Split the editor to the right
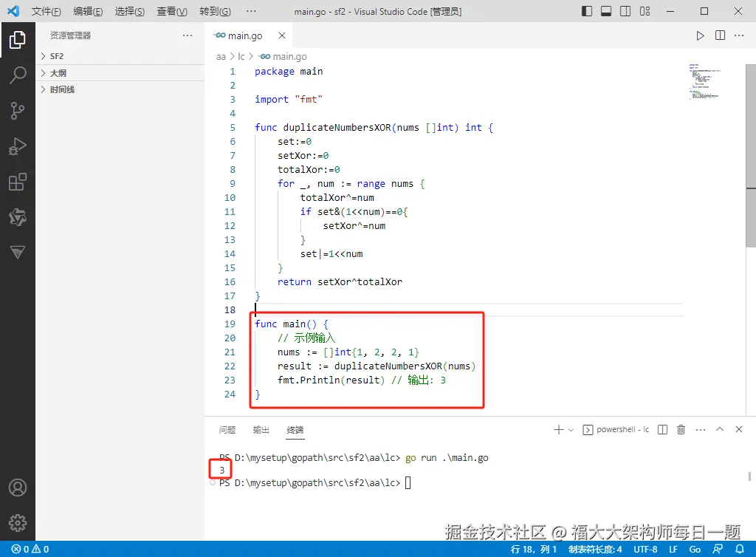Screen dimensions: 756x557 point(720,35)
